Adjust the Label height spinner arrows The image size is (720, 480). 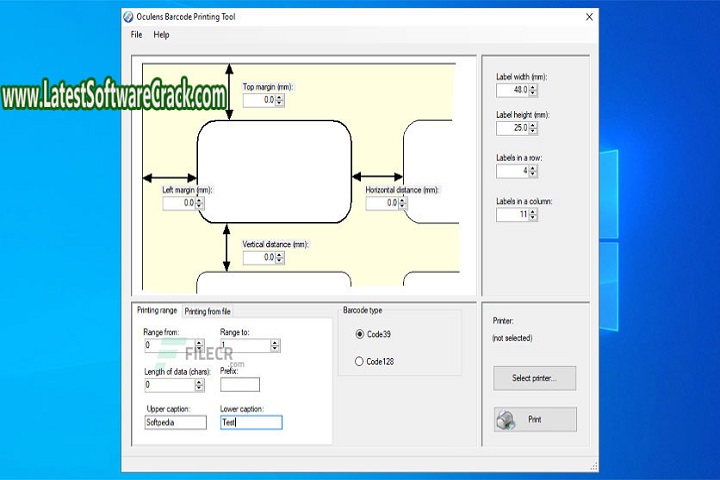[x=533, y=128]
